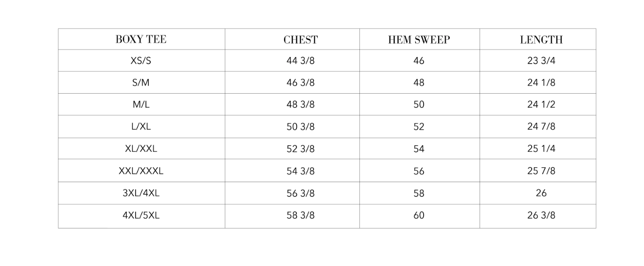The width and height of the screenshot is (644, 266).
Task: Click the 23 3/4 length value
Action: point(541,61)
